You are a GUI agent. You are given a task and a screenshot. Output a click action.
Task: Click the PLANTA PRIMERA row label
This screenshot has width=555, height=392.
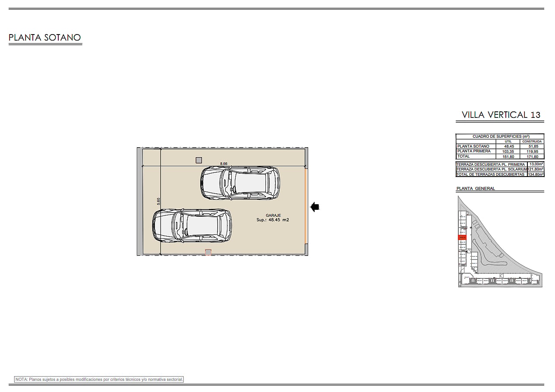pos(474,152)
